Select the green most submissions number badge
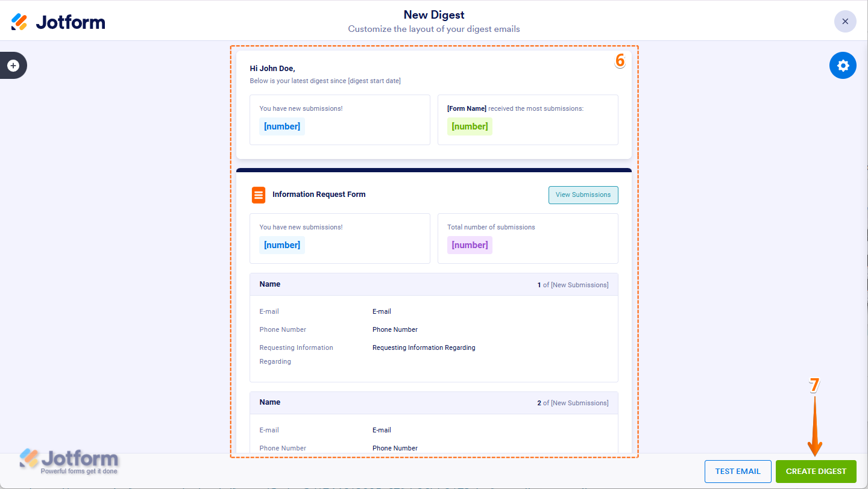 [470, 126]
